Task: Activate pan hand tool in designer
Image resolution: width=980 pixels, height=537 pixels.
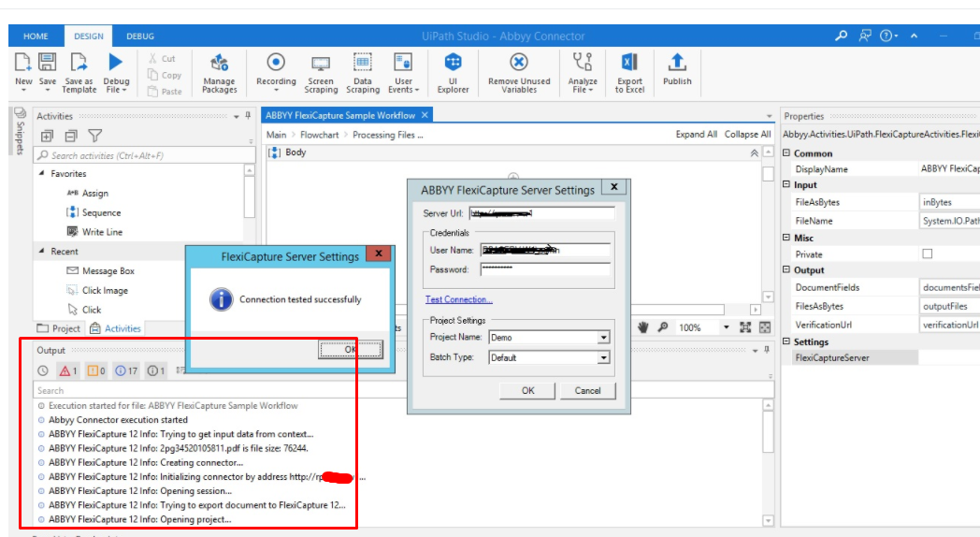Action: tap(643, 327)
